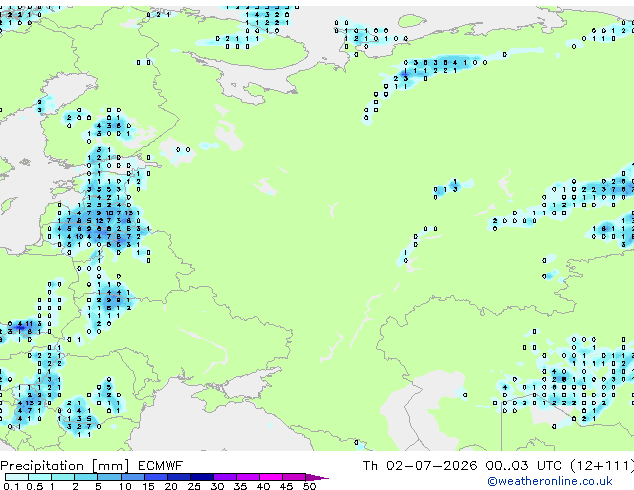Image resolution: width=634 pixels, height=490 pixels.
Task: Click the 0.5–1 mm legend color box
Action: tap(40, 477)
